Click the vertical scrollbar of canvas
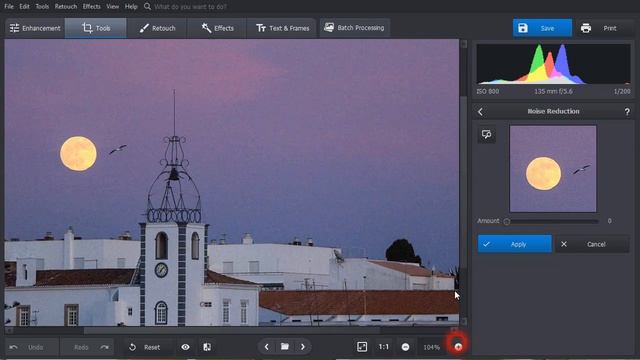The image size is (640, 360). pyautogui.click(x=464, y=182)
